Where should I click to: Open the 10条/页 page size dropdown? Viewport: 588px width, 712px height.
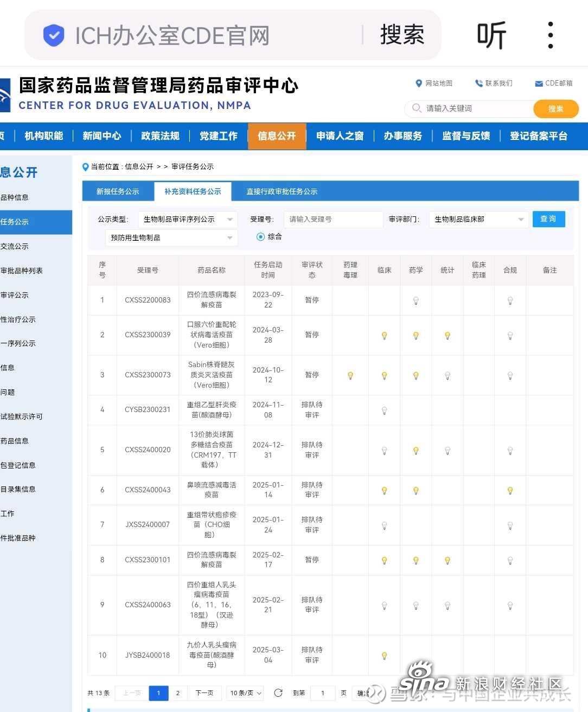tap(245, 693)
